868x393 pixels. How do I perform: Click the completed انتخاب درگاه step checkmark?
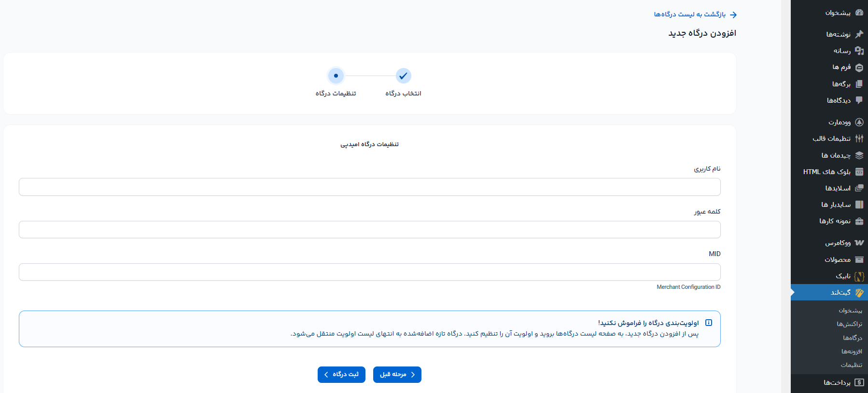coord(403,76)
